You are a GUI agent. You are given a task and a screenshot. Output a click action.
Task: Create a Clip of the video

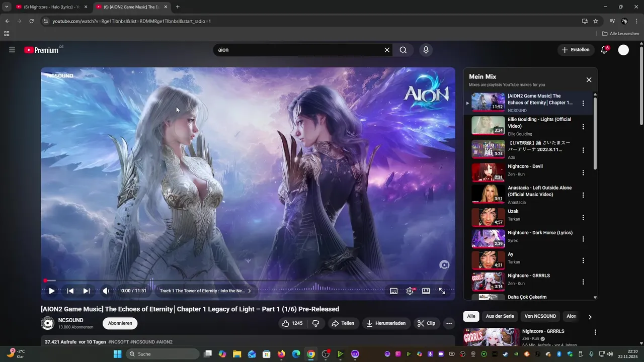click(426, 323)
